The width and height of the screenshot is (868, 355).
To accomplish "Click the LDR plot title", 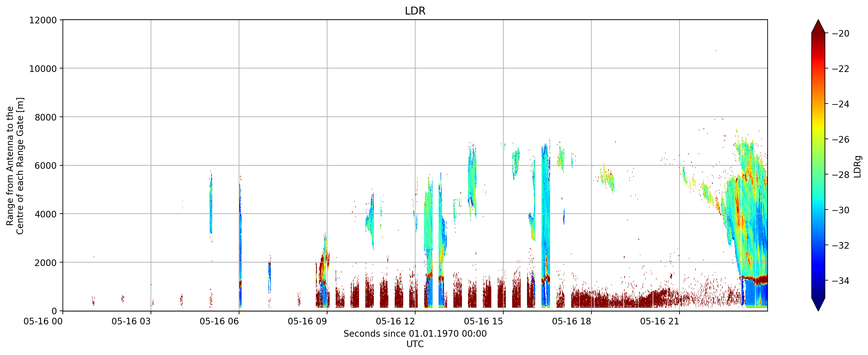I will pyautogui.click(x=415, y=11).
